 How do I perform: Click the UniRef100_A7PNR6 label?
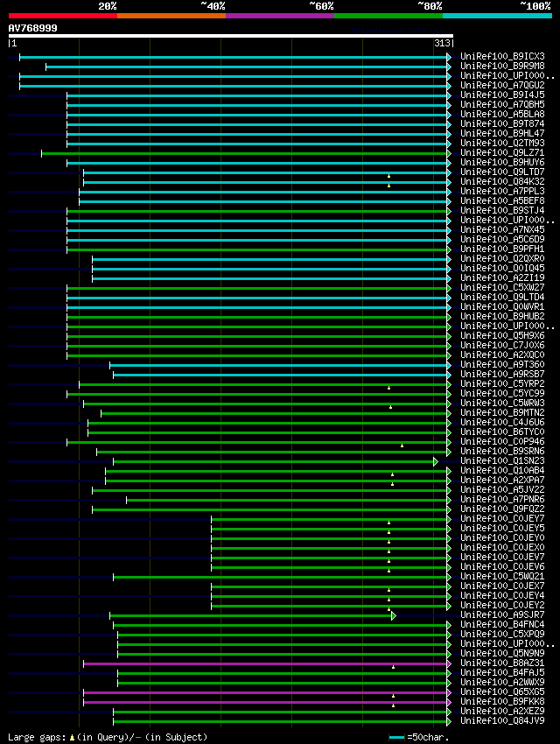click(502, 499)
